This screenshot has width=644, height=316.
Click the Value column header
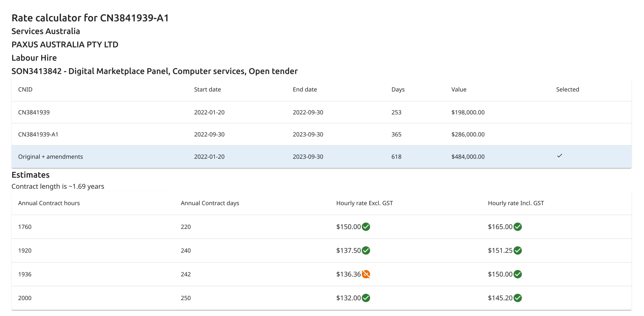(459, 89)
